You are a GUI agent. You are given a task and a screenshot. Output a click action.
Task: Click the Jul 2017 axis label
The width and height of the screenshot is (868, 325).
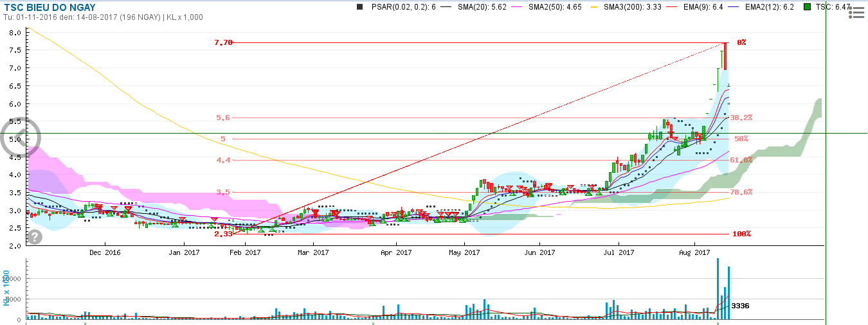(x=618, y=252)
